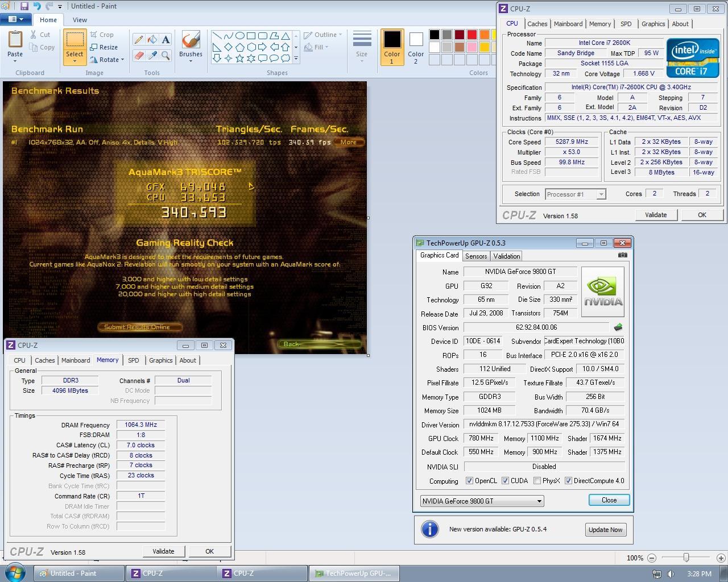The width and height of the screenshot is (728, 582).
Task: Choose the Right arrow shape
Action: pos(263,47)
